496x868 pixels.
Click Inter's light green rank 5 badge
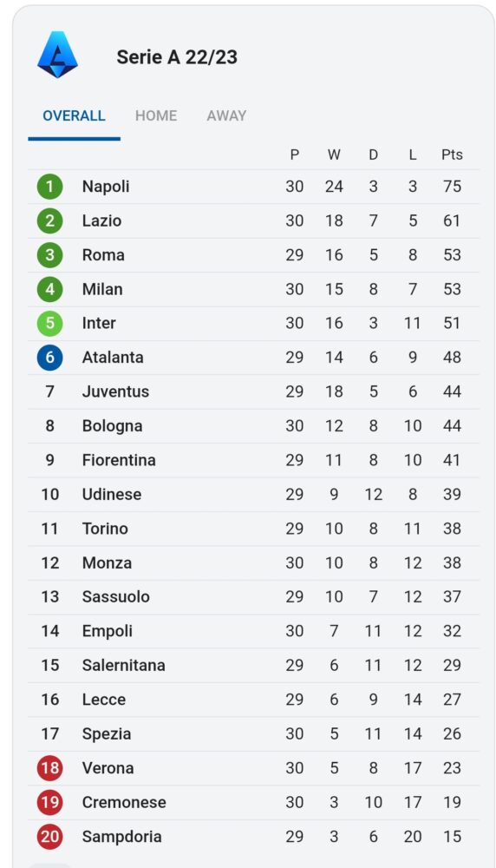click(x=49, y=323)
